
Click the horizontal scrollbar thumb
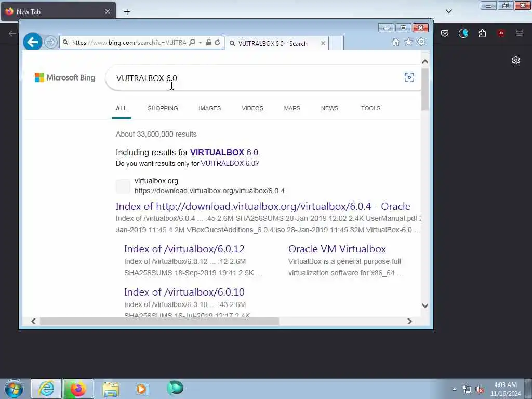click(159, 321)
